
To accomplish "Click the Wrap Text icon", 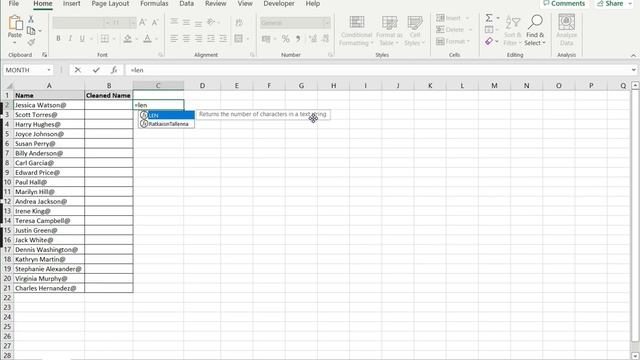I will 239,22.
